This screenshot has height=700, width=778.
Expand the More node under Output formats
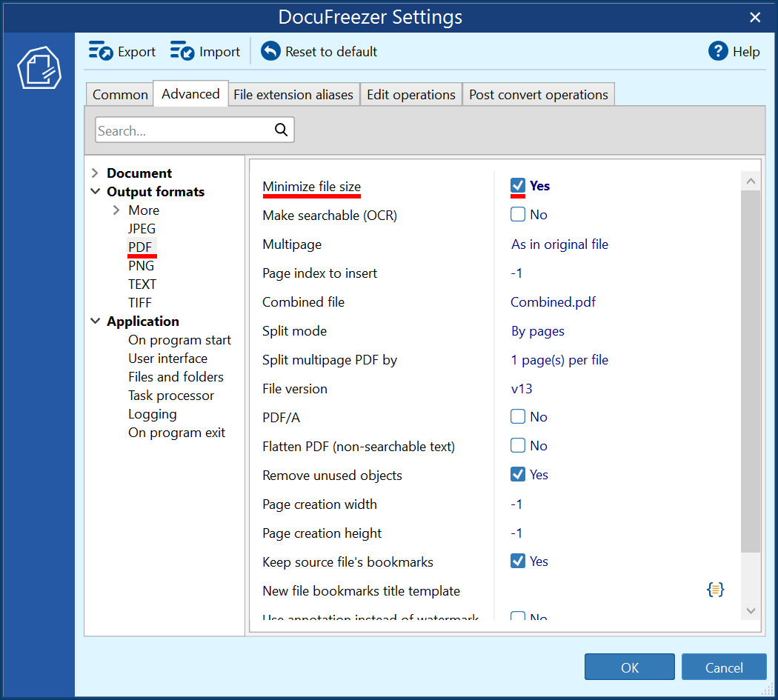116,210
